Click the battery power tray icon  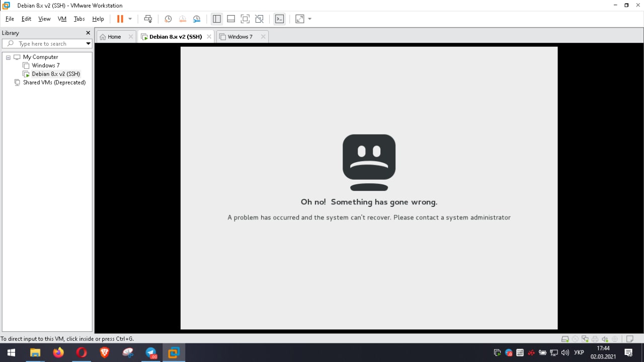(x=542, y=353)
